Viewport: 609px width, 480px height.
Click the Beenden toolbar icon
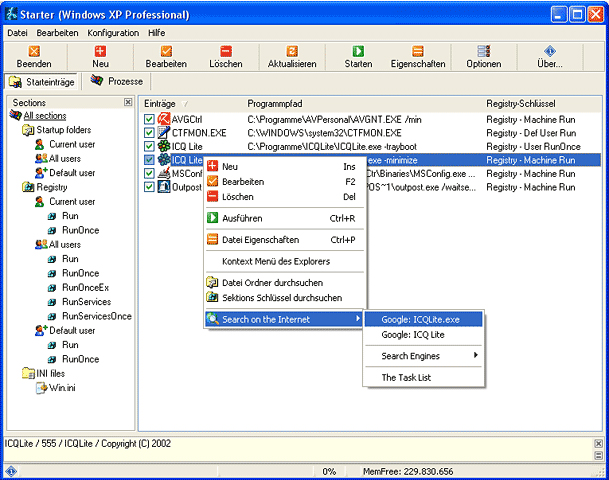pos(34,52)
